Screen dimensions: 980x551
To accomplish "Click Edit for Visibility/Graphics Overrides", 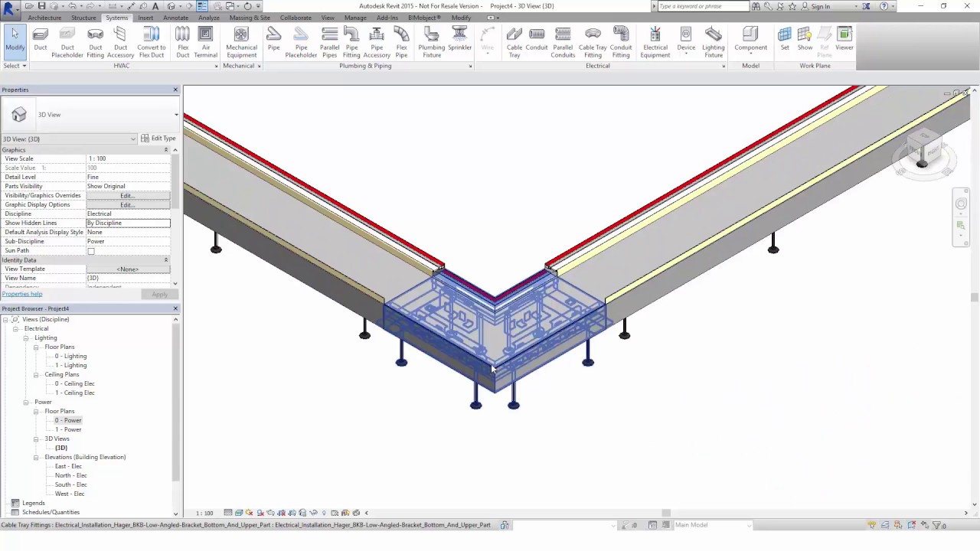I will pyautogui.click(x=128, y=196).
